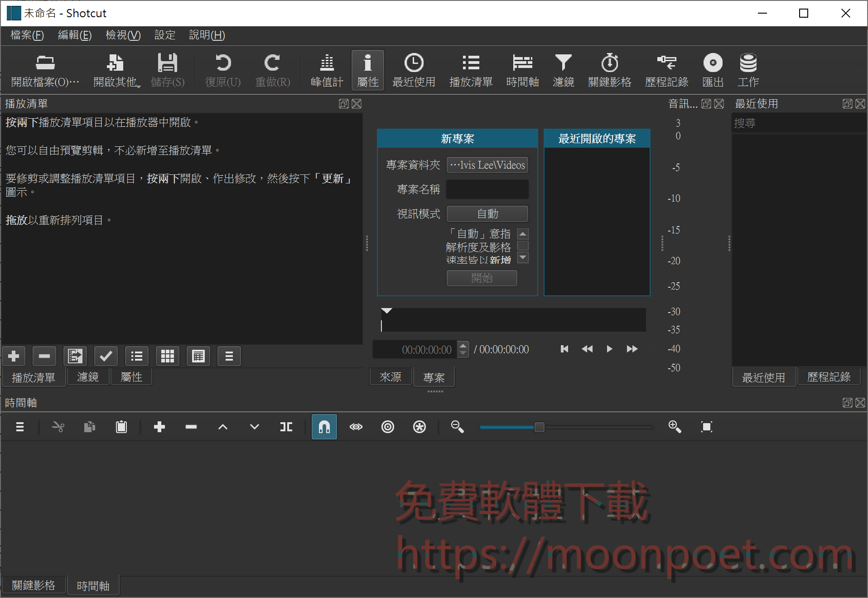This screenshot has height=598, width=868.
Task: Click the 歷程記錄 button bottom right
Action: point(829,377)
